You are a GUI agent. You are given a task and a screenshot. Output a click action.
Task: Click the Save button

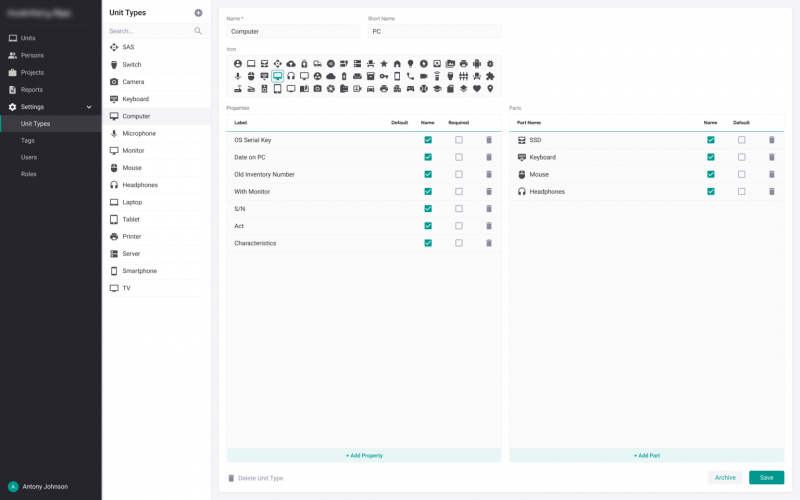point(766,478)
